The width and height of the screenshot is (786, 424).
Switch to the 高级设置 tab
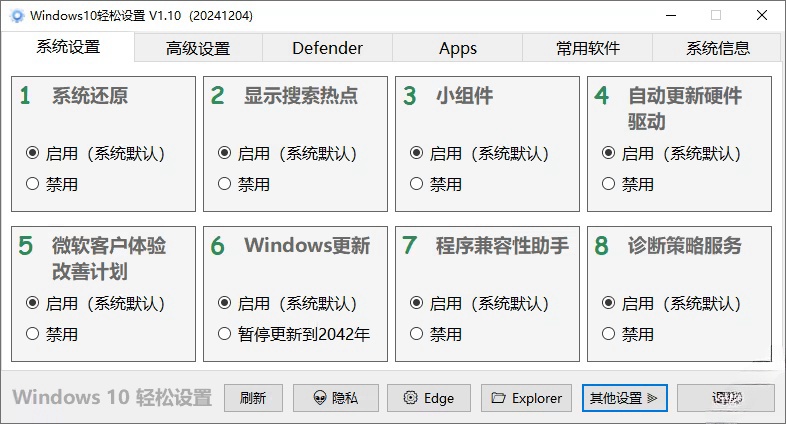pos(198,48)
